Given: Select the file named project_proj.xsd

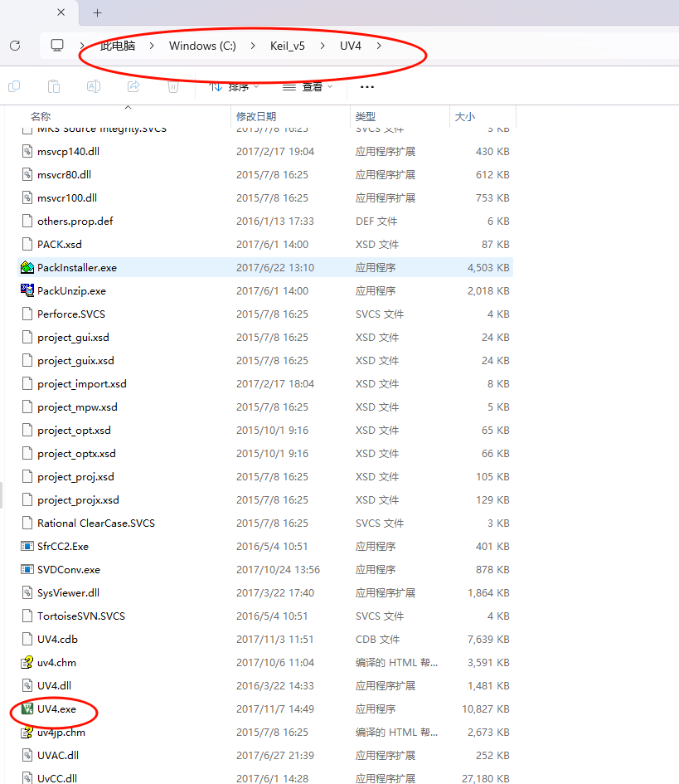Looking at the screenshot, I should [76, 477].
